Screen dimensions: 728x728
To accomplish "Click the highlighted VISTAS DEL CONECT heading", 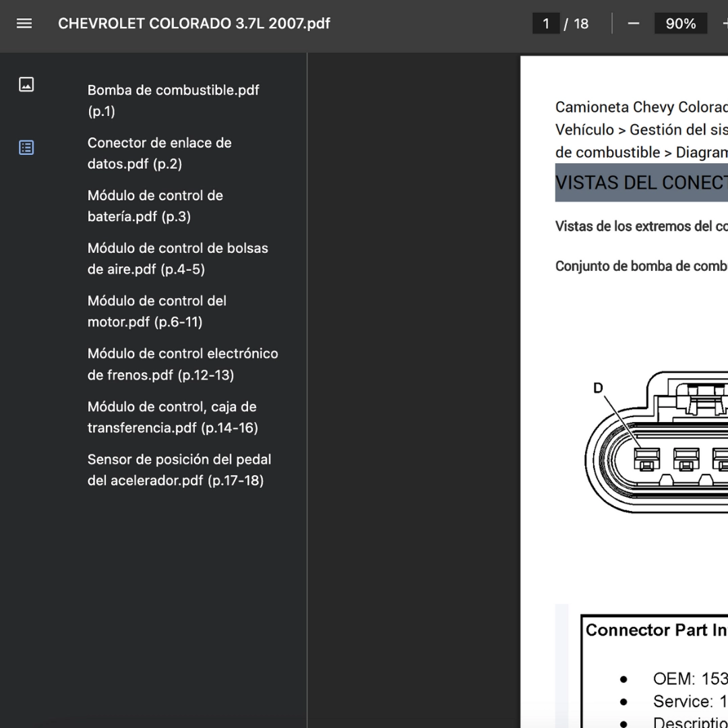I will [x=640, y=183].
